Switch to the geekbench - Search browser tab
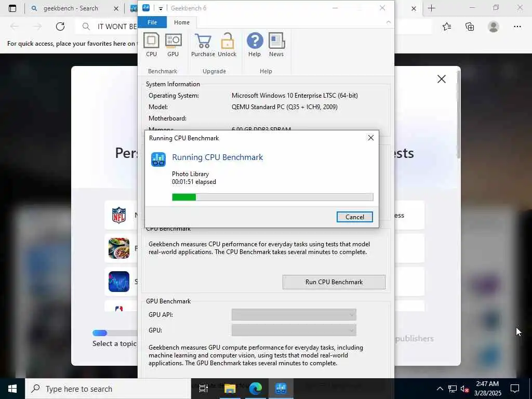The width and height of the screenshot is (532, 399). pos(71,8)
